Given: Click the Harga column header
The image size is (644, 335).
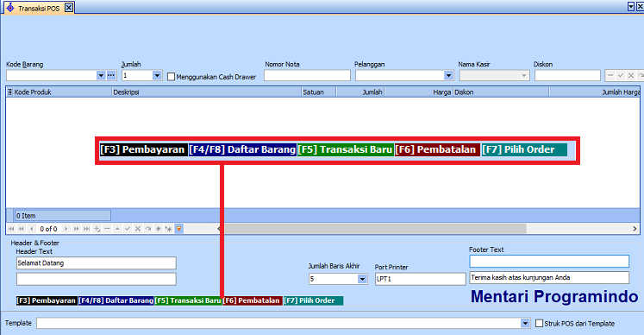Looking at the screenshot, I should 419,92.
